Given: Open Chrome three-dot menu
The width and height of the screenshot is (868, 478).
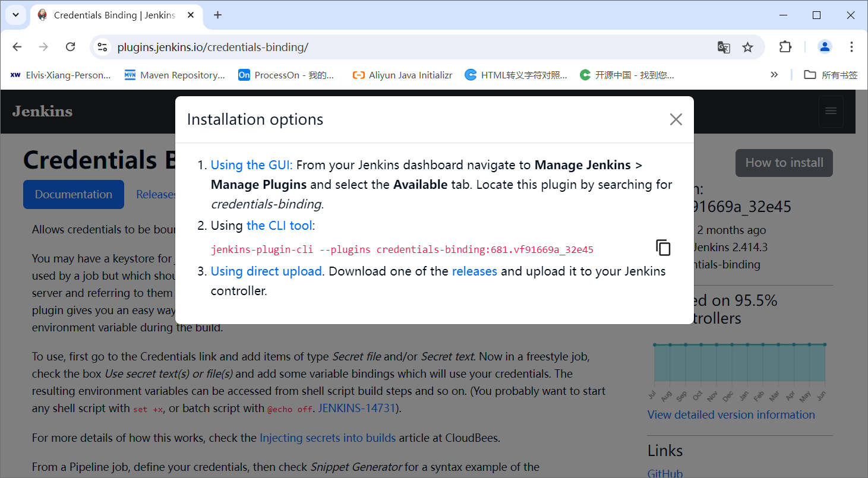Looking at the screenshot, I should 852,47.
